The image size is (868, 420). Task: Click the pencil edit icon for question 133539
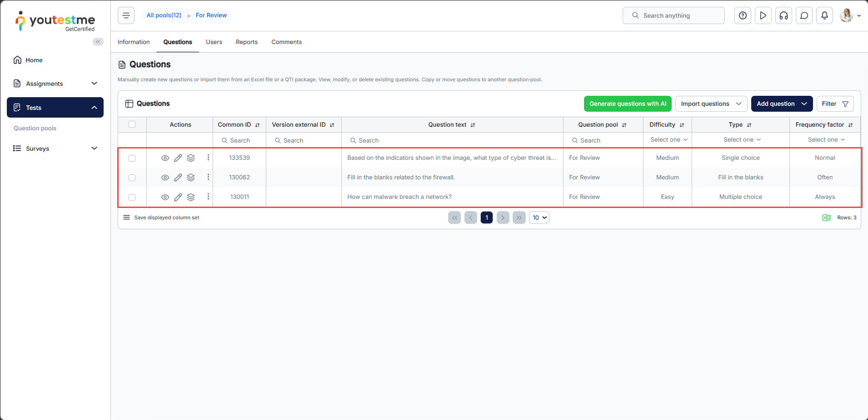coord(178,158)
